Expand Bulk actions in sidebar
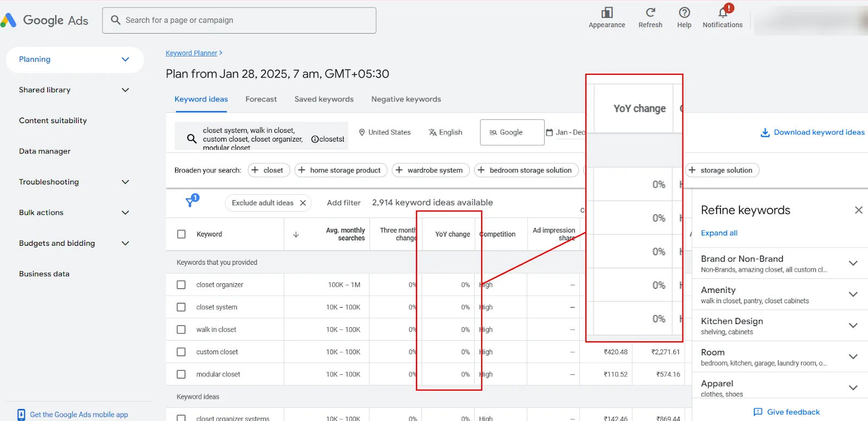This screenshot has width=868, height=421. pyautogui.click(x=125, y=213)
